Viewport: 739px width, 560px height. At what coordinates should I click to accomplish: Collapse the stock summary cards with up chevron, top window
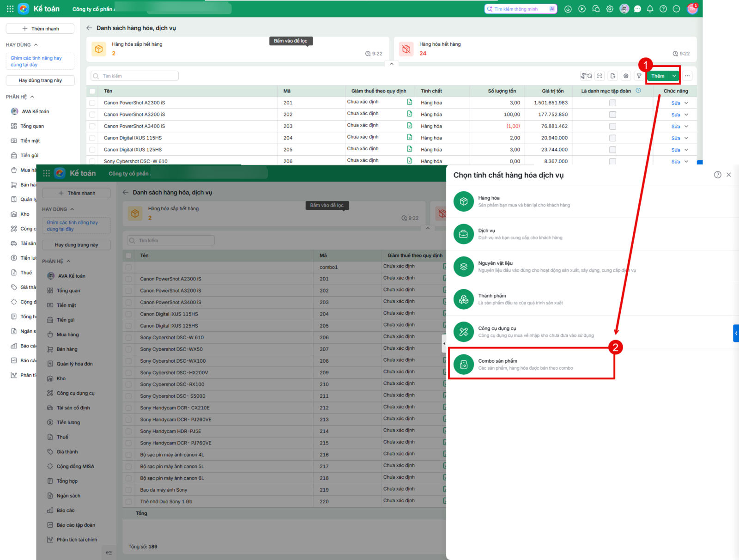(391, 64)
